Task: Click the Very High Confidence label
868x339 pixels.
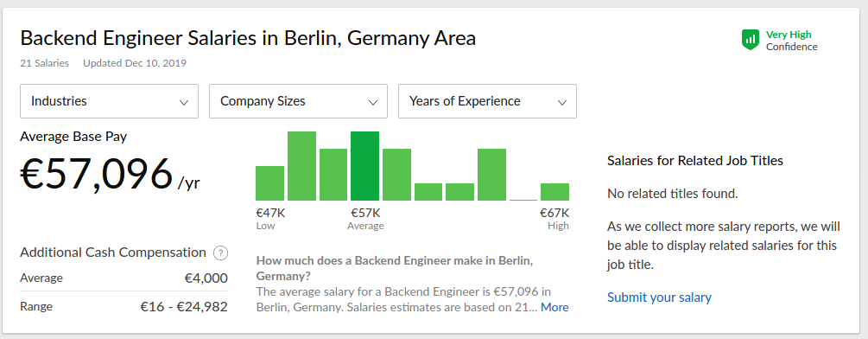Action: (792, 41)
